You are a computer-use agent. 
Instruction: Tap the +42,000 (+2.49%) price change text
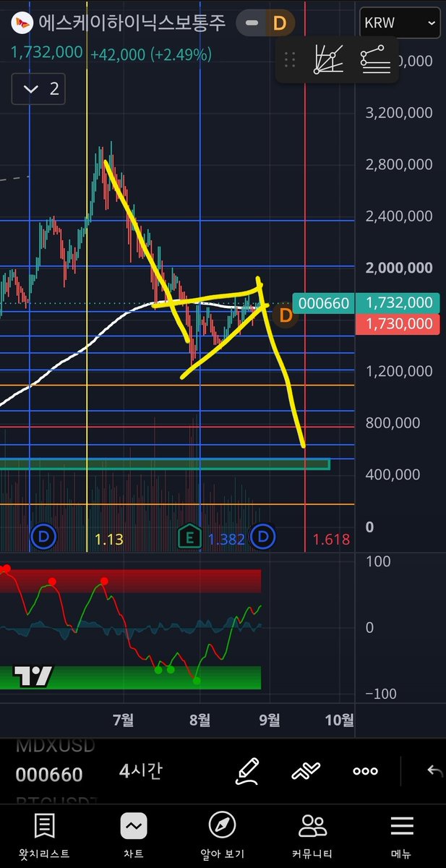point(151,54)
